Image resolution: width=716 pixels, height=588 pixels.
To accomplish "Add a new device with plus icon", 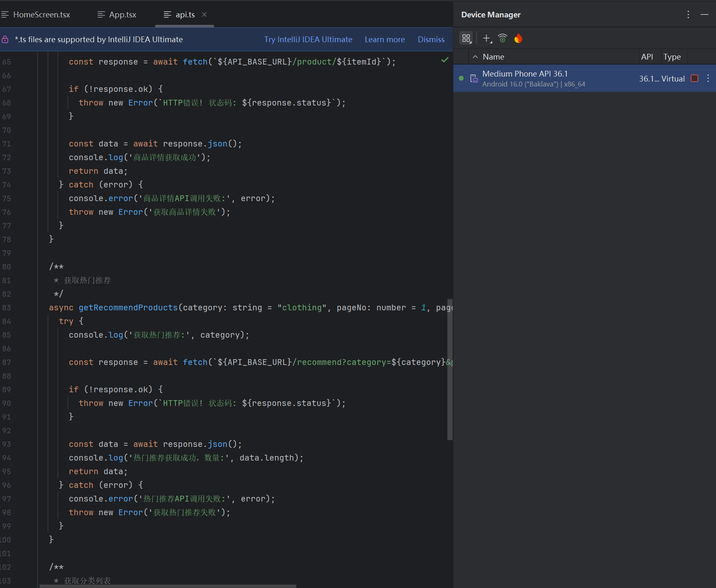I will tap(487, 38).
